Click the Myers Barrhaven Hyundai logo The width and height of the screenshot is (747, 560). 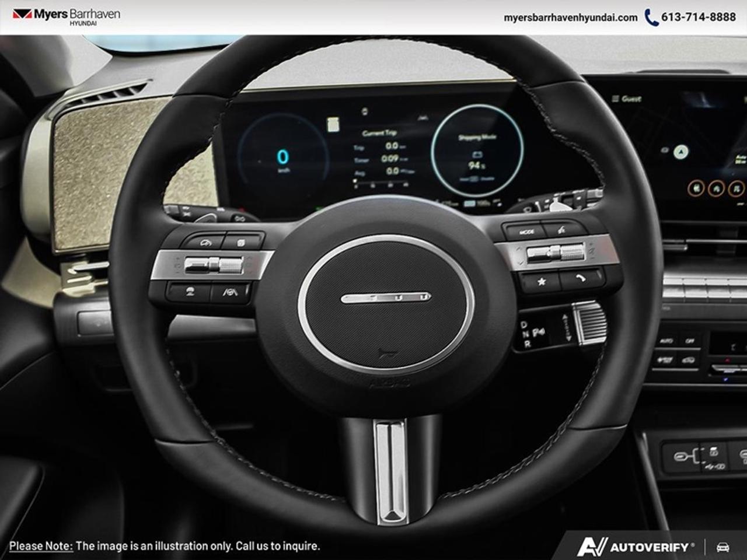click(61, 17)
